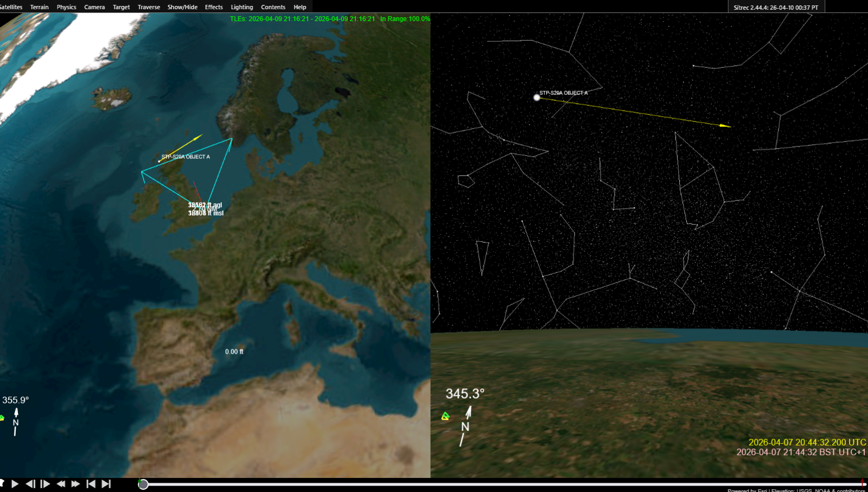Jump to end of timeline
868x492 pixels.
pos(106,484)
